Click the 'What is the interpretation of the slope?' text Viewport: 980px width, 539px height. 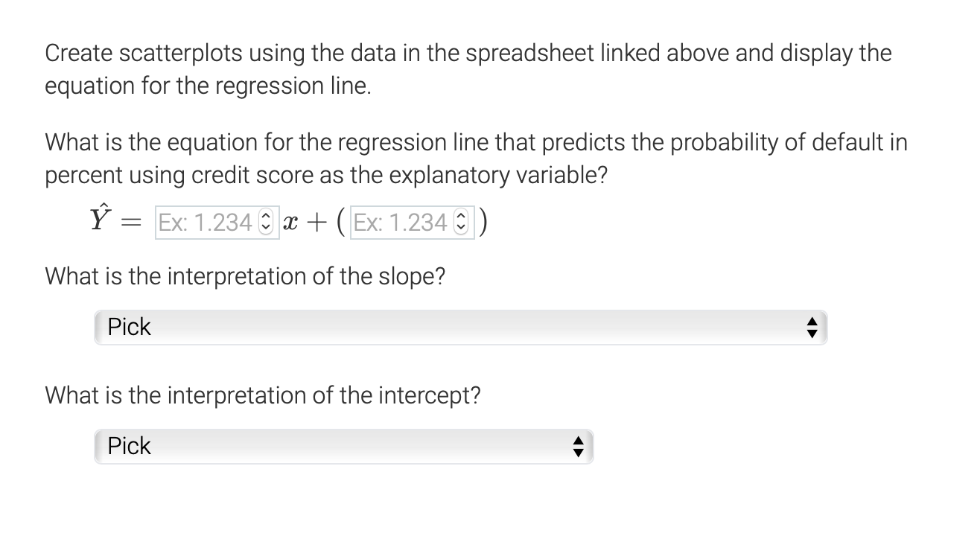(245, 276)
